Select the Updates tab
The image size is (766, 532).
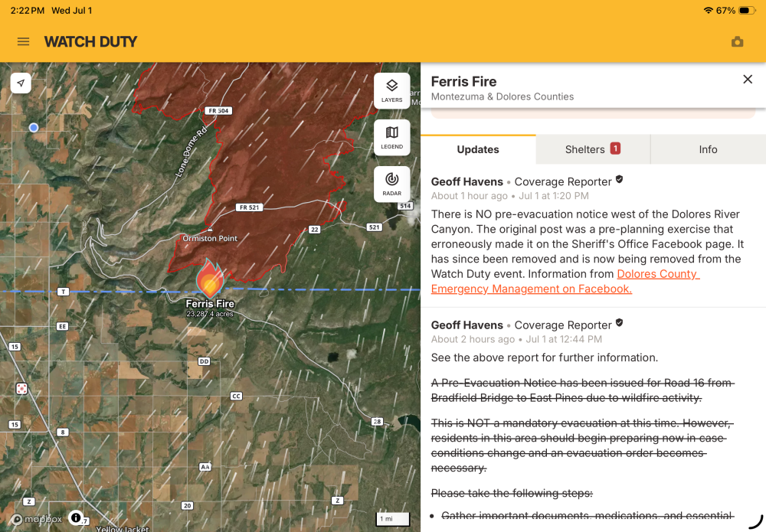pos(478,149)
